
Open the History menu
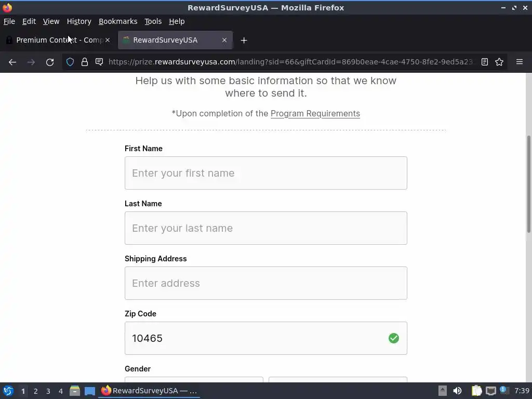tap(79, 21)
